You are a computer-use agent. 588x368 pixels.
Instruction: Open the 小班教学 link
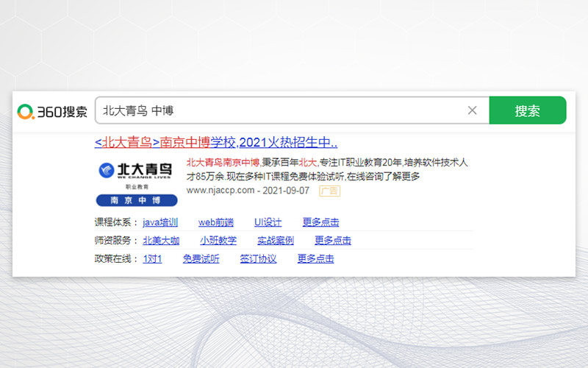(218, 241)
